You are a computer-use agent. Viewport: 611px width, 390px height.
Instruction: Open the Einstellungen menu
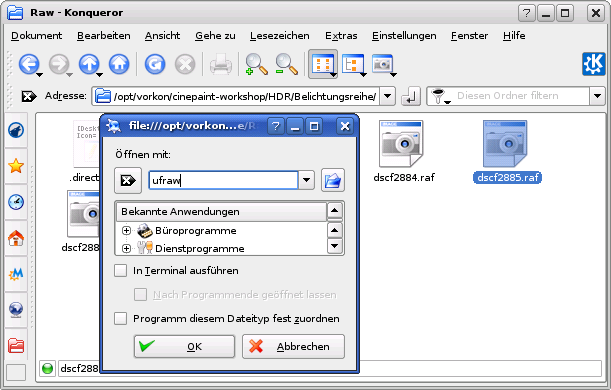[404, 36]
